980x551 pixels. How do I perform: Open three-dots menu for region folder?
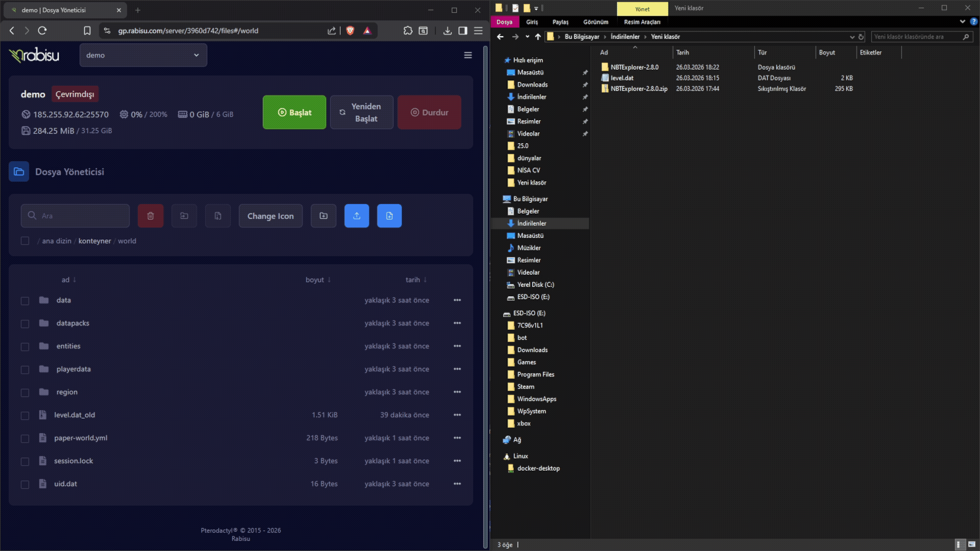pyautogui.click(x=457, y=392)
